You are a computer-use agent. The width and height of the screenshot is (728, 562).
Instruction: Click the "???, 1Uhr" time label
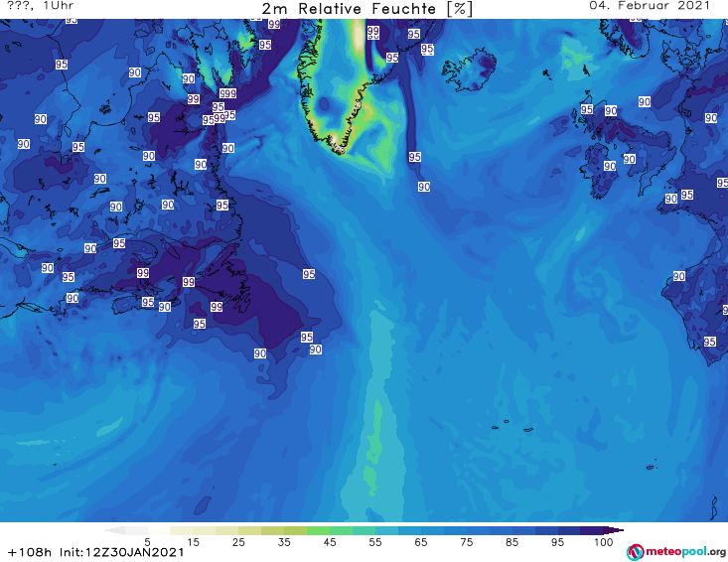coord(41,6)
